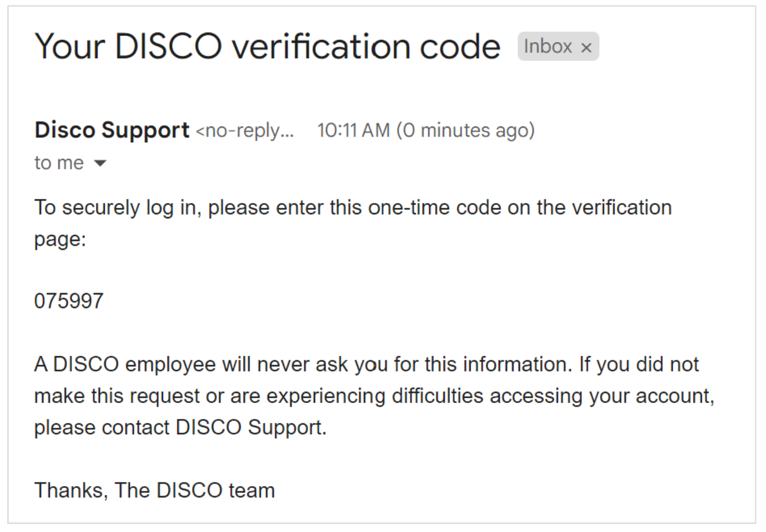Click "DISCO" in the email subject line

168,47
